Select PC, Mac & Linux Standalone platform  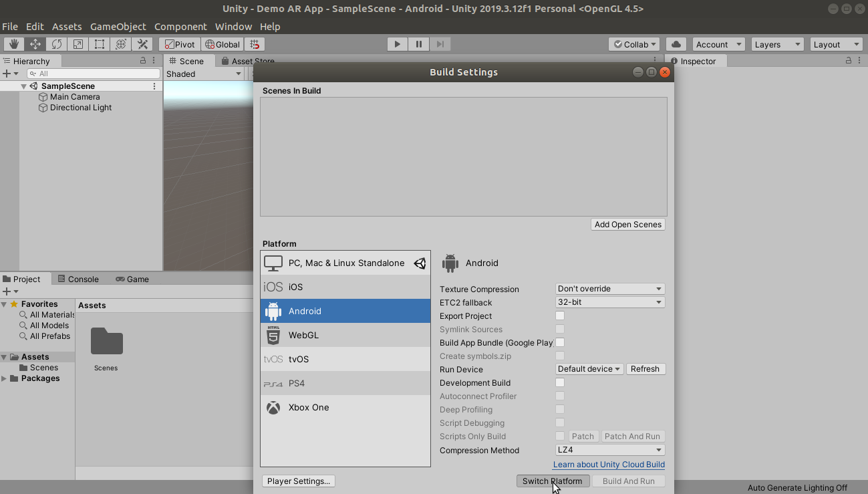point(345,263)
